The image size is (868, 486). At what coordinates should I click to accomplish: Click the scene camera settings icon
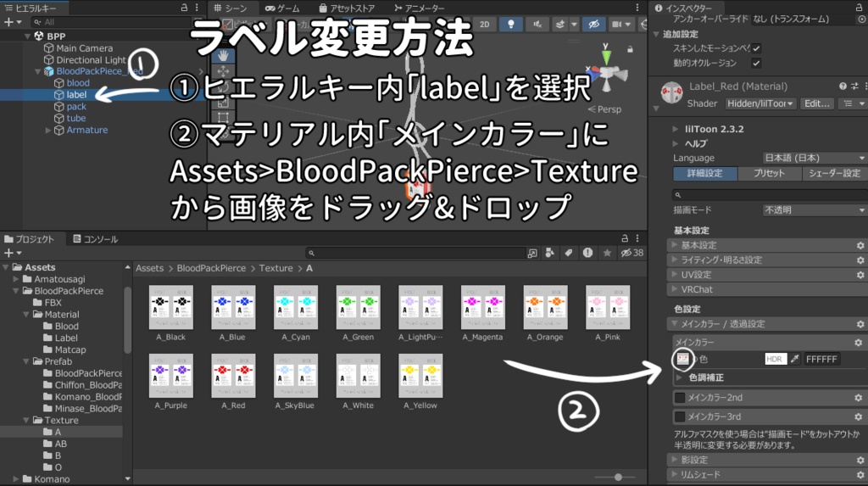click(x=615, y=25)
